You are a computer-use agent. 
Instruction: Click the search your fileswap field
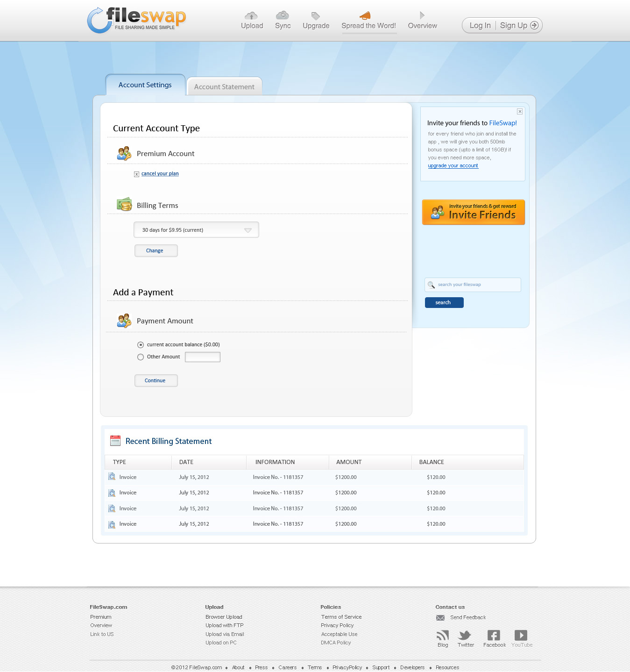[x=476, y=285]
